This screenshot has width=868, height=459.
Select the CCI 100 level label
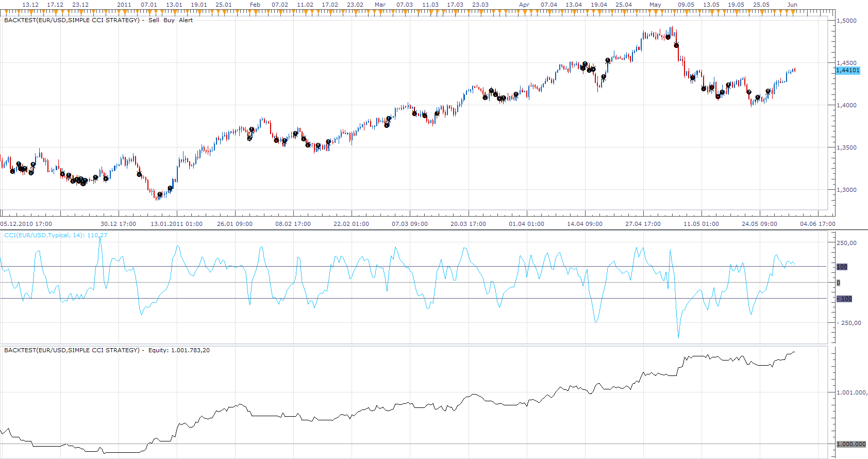842,267
